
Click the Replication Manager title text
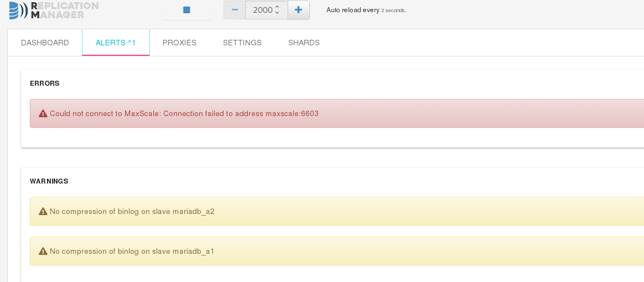65,11
